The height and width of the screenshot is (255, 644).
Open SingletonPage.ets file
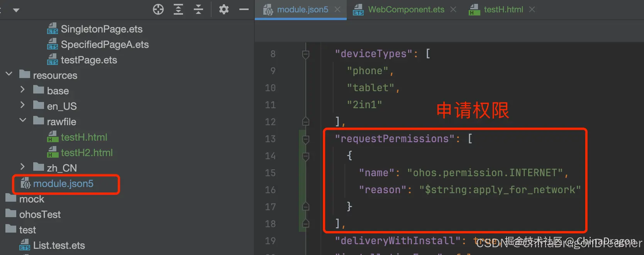(x=102, y=29)
